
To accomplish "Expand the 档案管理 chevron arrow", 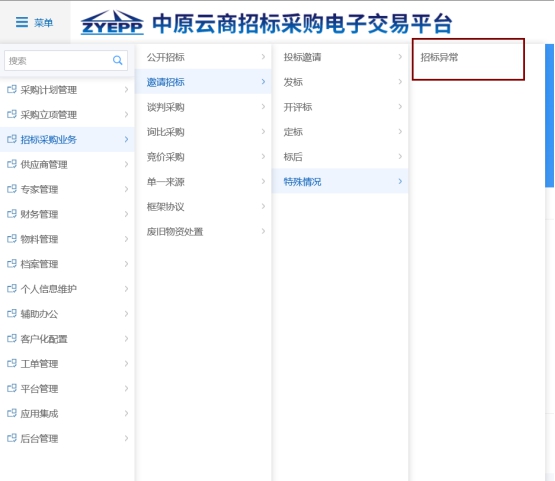I will click(x=126, y=264).
